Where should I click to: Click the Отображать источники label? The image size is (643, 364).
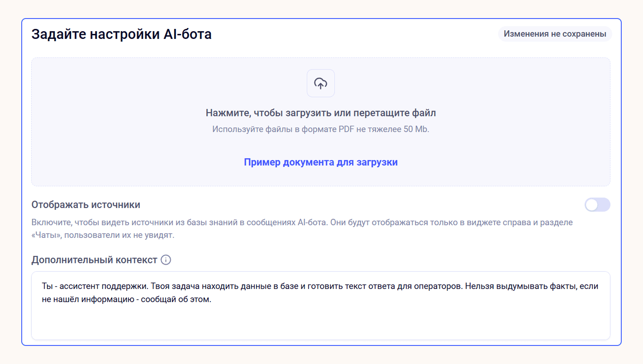tap(86, 205)
